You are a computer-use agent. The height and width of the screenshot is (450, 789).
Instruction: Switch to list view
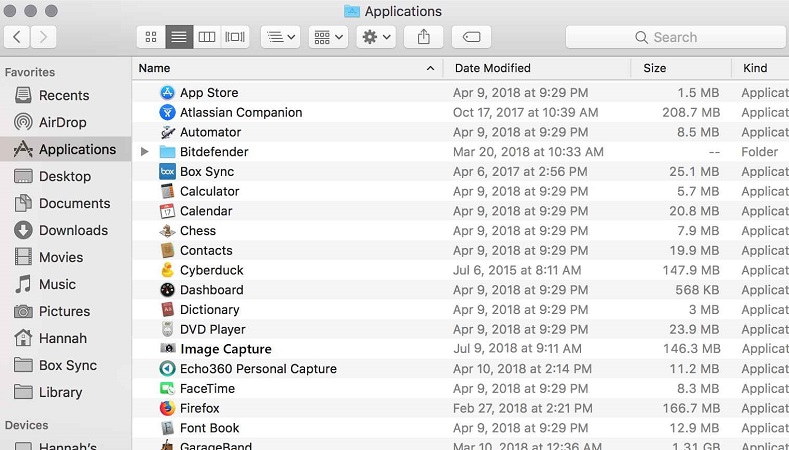click(x=179, y=37)
